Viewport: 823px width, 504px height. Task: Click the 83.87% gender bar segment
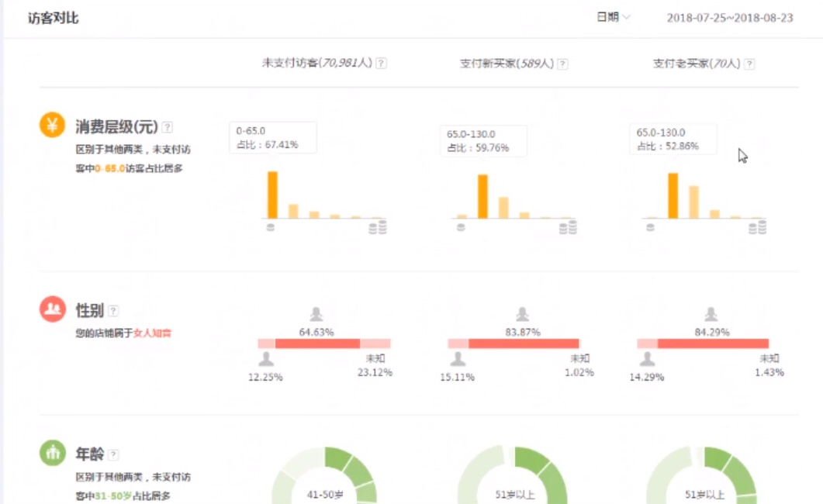point(524,343)
